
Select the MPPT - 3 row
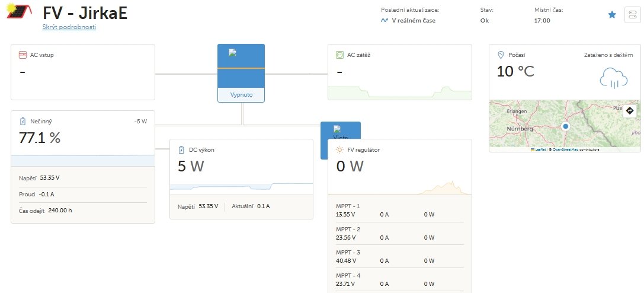click(400, 256)
